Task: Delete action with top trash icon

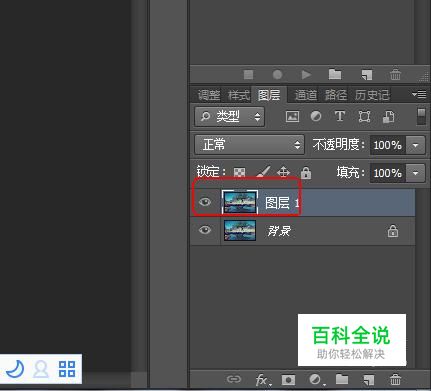Action: (395, 74)
